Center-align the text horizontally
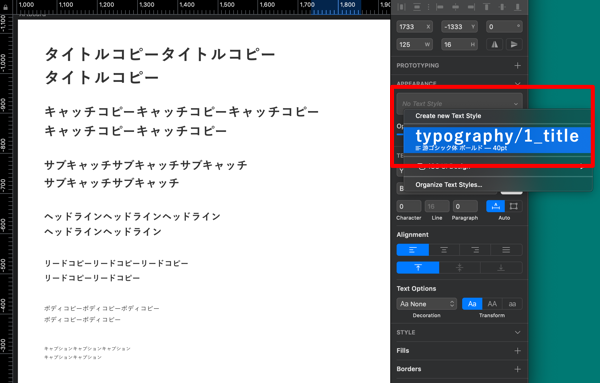Screen dimensions: 600x383 point(444,250)
